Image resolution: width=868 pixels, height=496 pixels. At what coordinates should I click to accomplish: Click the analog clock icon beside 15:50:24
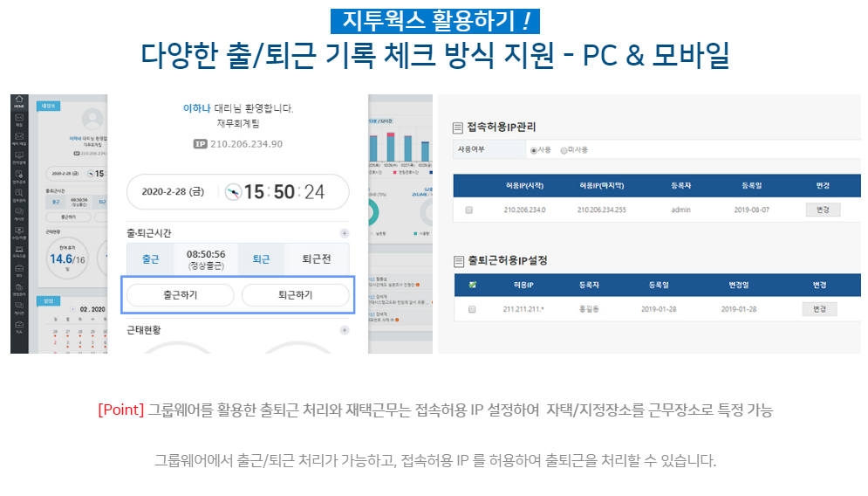click(233, 192)
